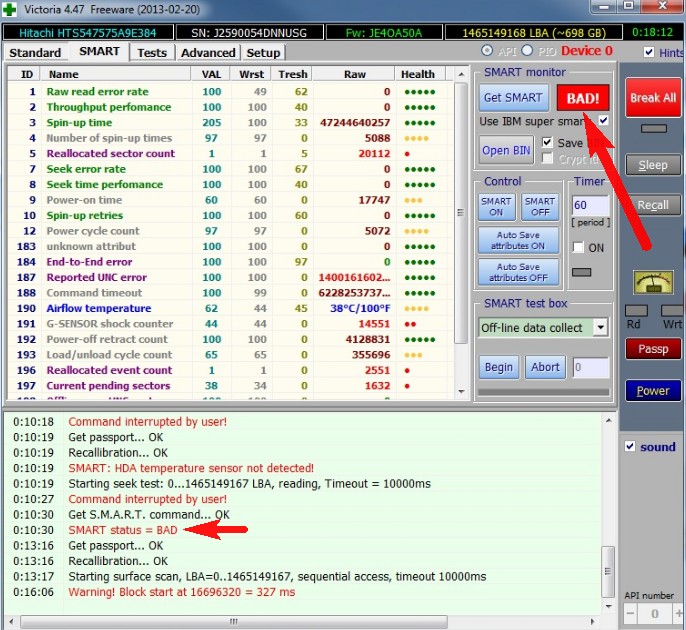Open the Advanced tab
Image resolution: width=686 pixels, height=630 pixels.
[208, 52]
